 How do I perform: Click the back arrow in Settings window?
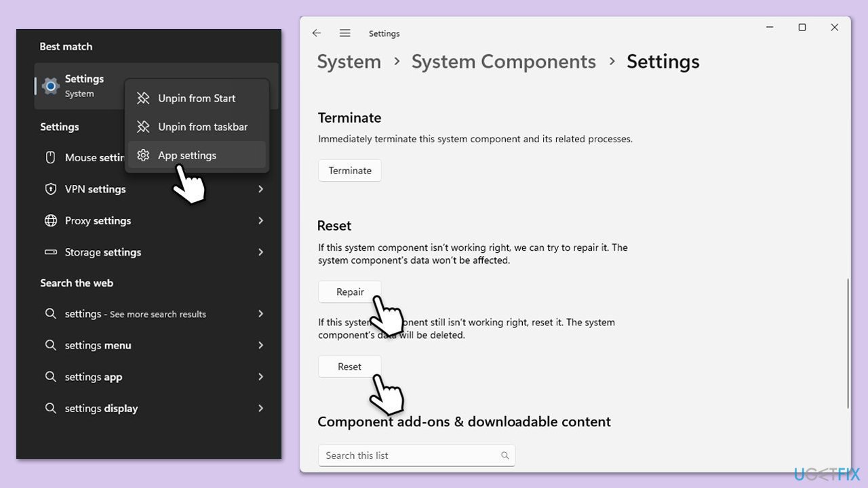(317, 33)
